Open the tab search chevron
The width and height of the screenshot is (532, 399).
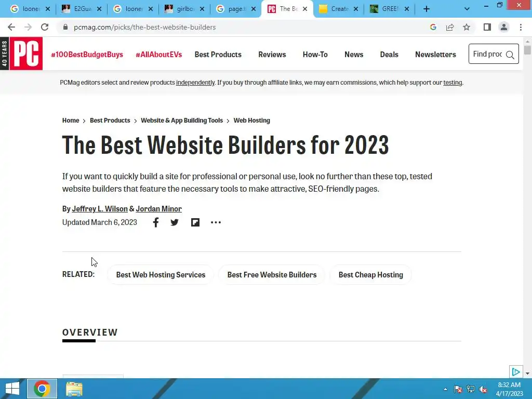click(x=467, y=9)
